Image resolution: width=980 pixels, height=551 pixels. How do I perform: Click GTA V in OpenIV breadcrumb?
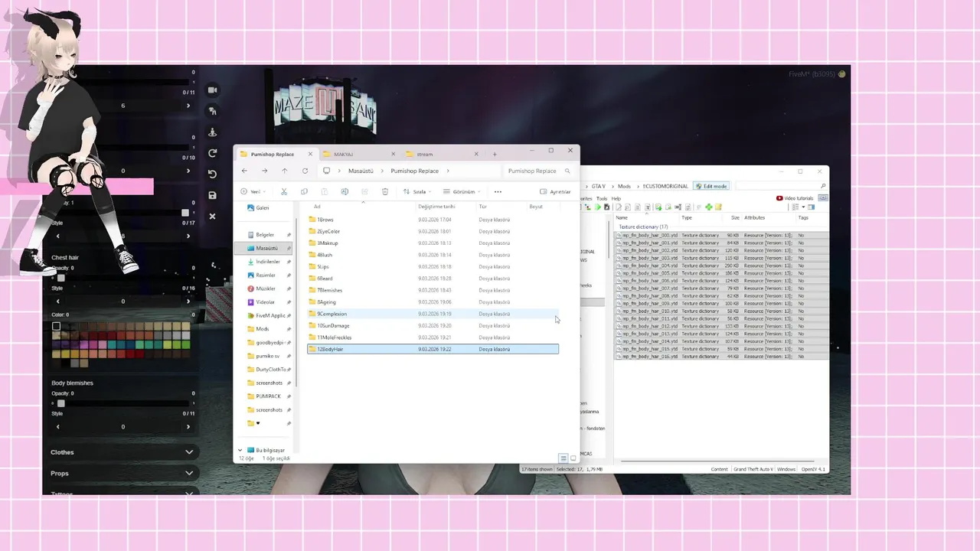pyautogui.click(x=598, y=186)
